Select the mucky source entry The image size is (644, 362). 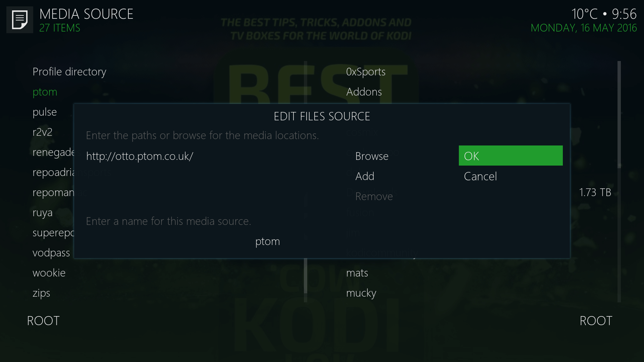(x=361, y=292)
